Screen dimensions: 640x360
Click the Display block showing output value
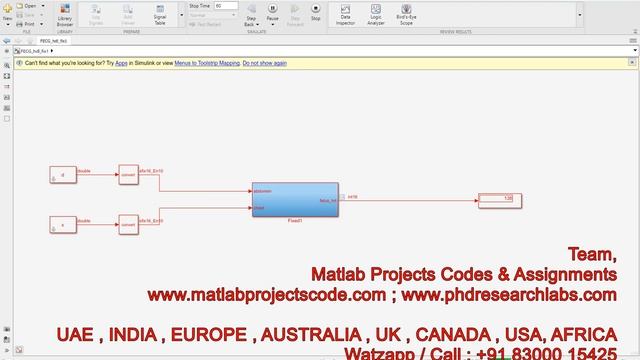coord(500,201)
